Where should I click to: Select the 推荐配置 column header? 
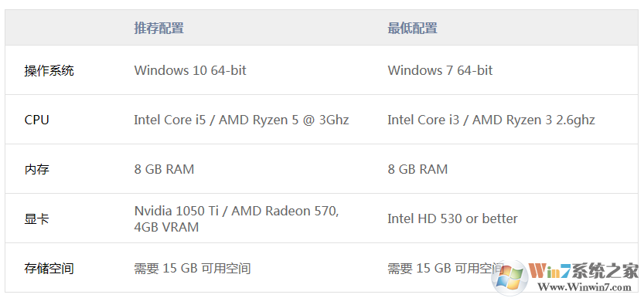pos(158,28)
